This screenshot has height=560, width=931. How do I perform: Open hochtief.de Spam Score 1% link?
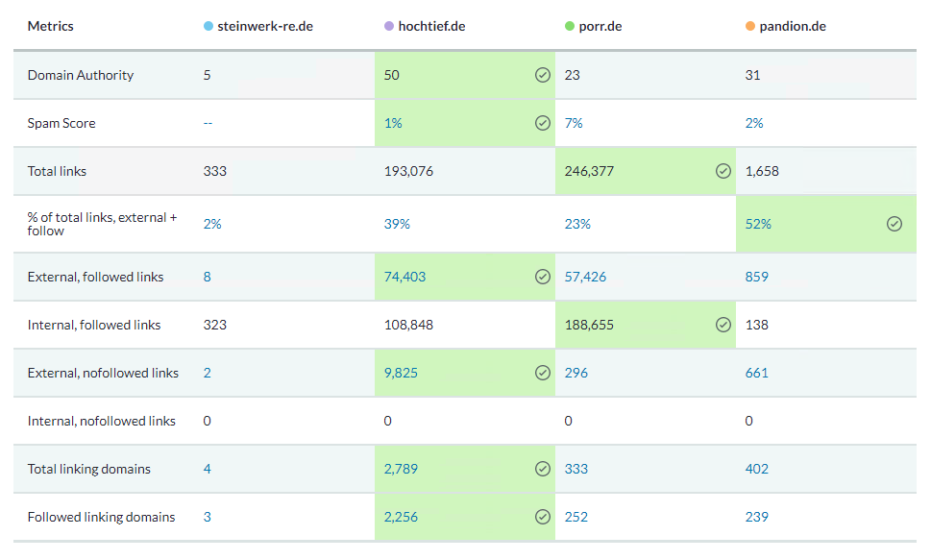tap(393, 123)
